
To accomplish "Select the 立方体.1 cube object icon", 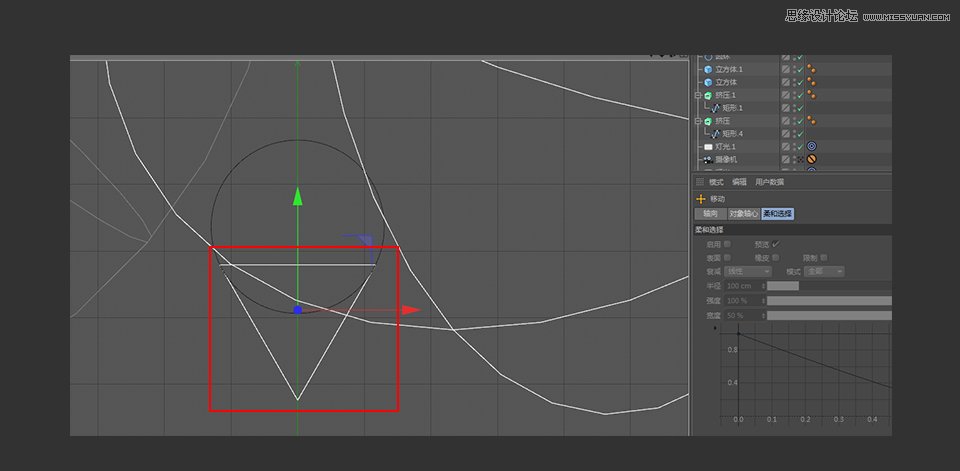I will pos(708,69).
